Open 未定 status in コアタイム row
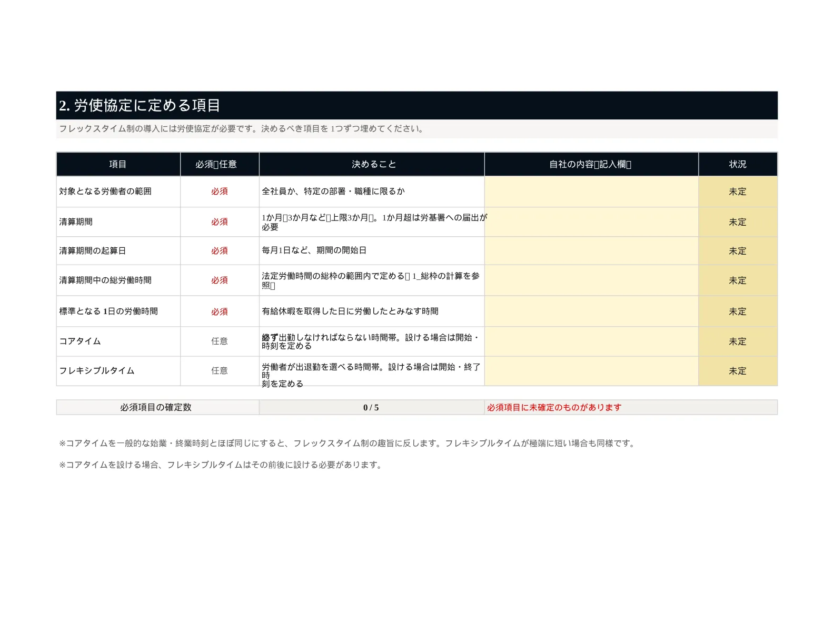 738,341
